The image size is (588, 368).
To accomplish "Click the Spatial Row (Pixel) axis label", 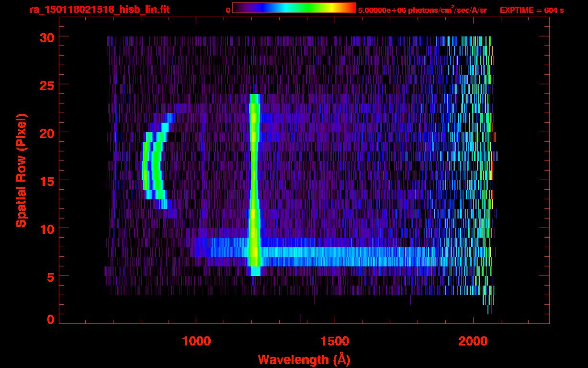I will [x=21, y=170].
